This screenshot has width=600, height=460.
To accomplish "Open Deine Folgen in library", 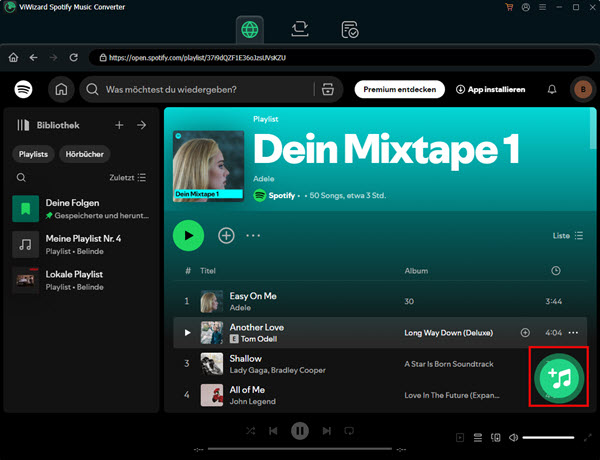I will pos(81,209).
